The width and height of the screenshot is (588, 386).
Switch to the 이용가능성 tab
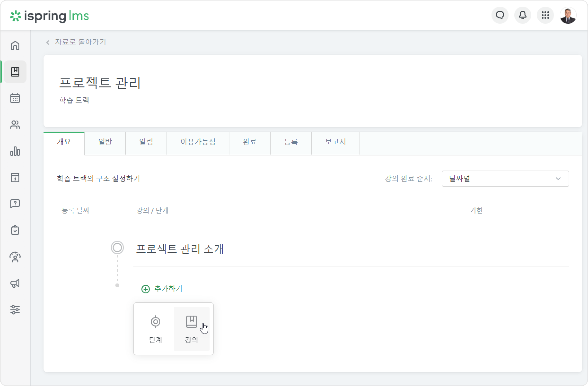[198, 142]
